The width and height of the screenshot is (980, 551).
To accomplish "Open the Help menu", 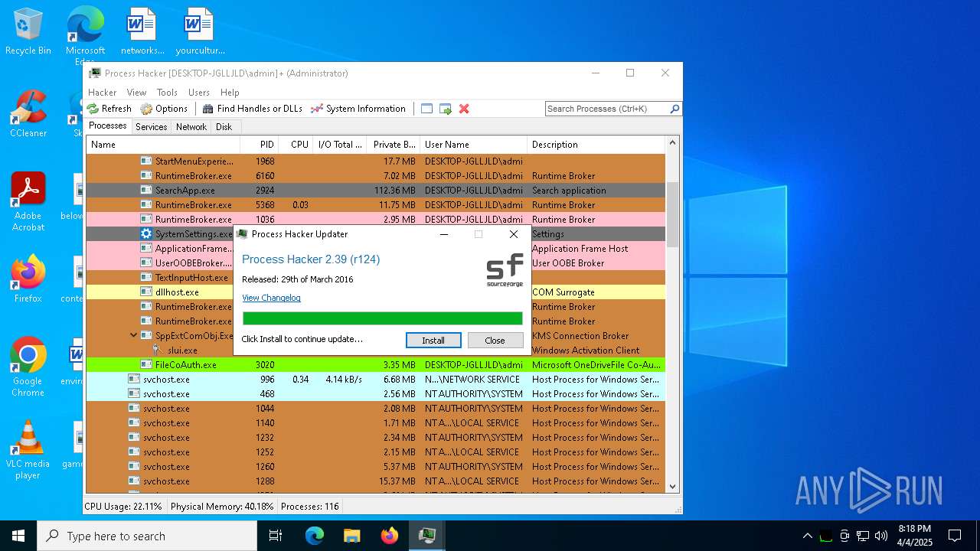I will [x=230, y=92].
